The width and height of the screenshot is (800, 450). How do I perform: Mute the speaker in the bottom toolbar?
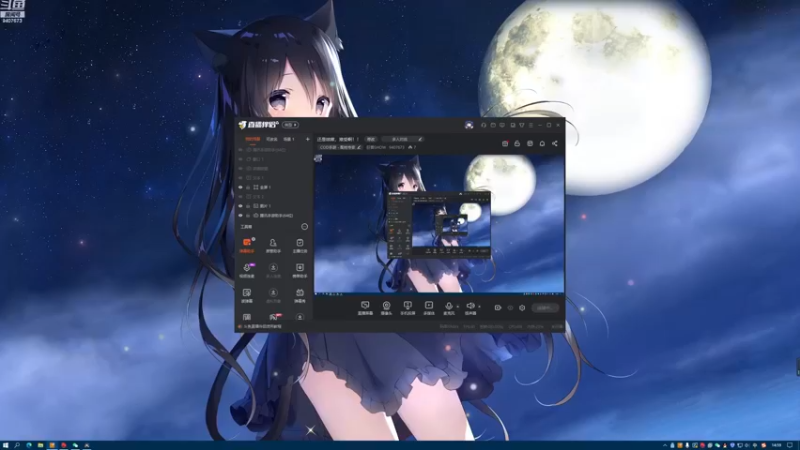pyautogui.click(x=470, y=308)
